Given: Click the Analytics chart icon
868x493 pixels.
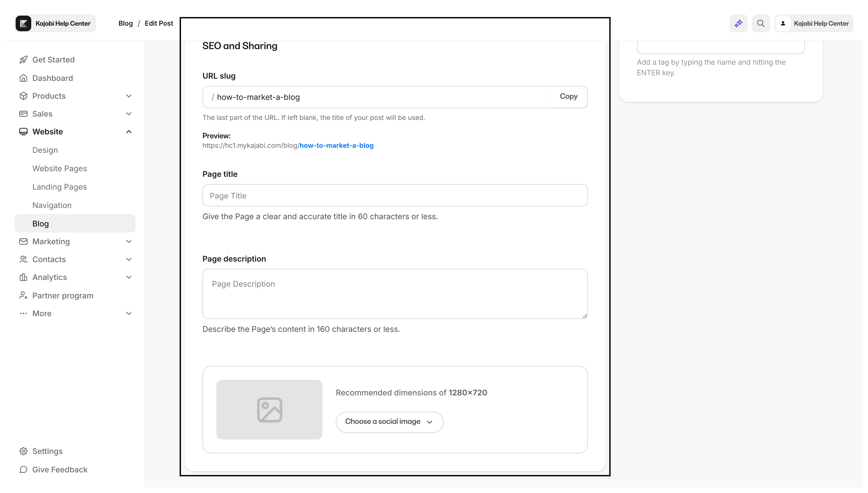Looking at the screenshot, I should (x=23, y=277).
